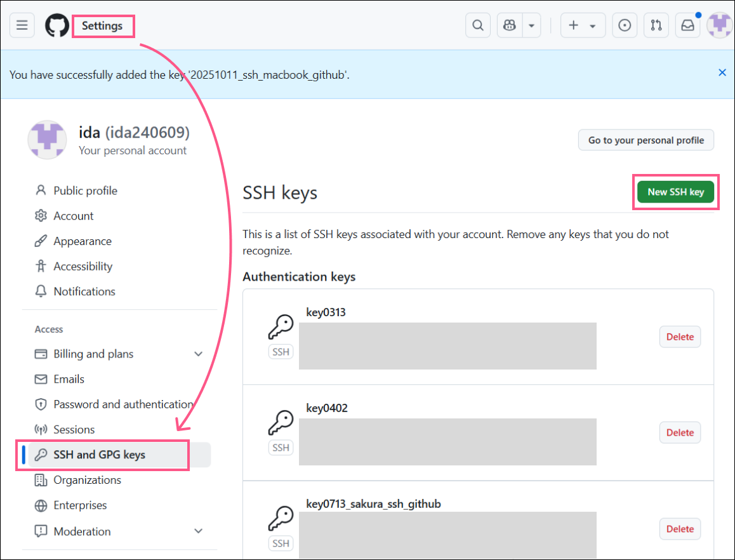The width and height of the screenshot is (735, 560).
Task: Open the GitHub home via the logo
Action: tap(56, 25)
